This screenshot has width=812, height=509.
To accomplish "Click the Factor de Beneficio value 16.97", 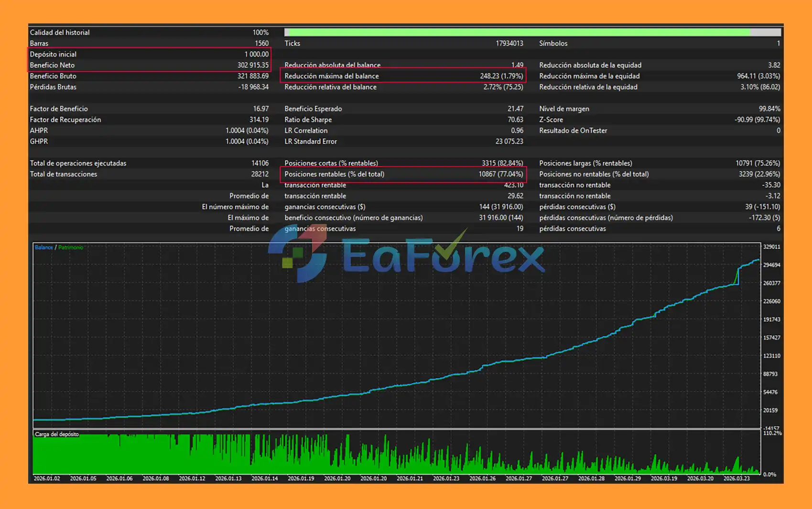I will point(260,109).
